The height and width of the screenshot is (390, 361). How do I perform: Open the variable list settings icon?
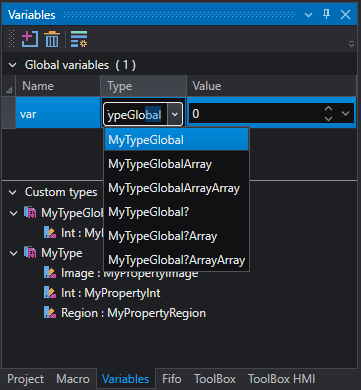point(79,39)
